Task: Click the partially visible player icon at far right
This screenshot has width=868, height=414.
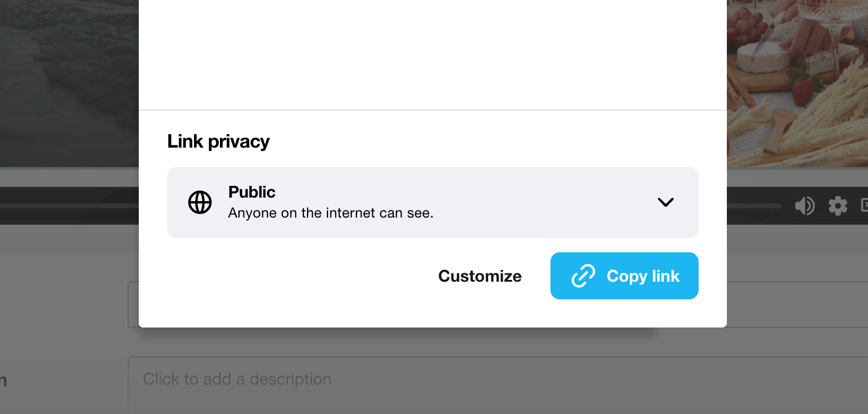Action: (864, 206)
